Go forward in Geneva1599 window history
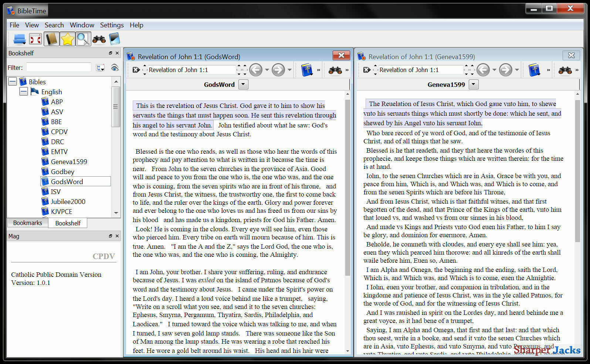This screenshot has height=364, width=590. point(506,70)
